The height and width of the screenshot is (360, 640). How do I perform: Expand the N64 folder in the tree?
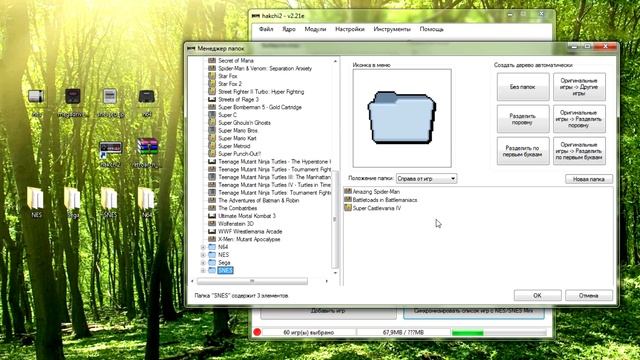[203, 247]
